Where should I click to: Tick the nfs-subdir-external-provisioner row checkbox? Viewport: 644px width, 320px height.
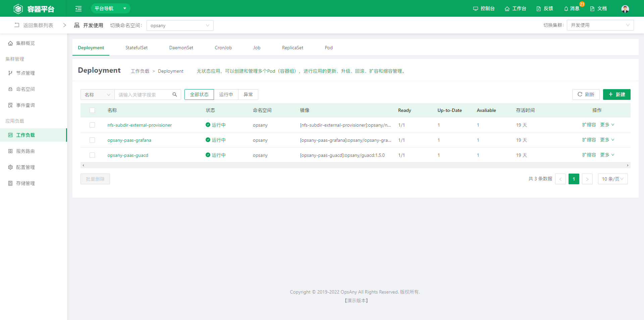pyautogui.click(x=92, y=125)
